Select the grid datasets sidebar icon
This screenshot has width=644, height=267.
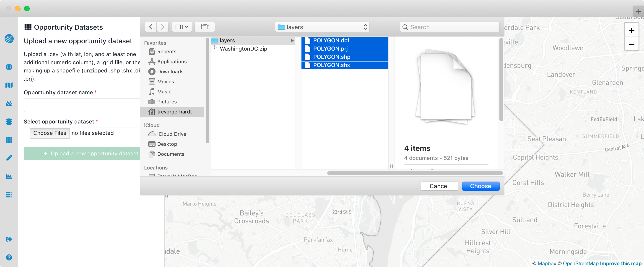9,140
